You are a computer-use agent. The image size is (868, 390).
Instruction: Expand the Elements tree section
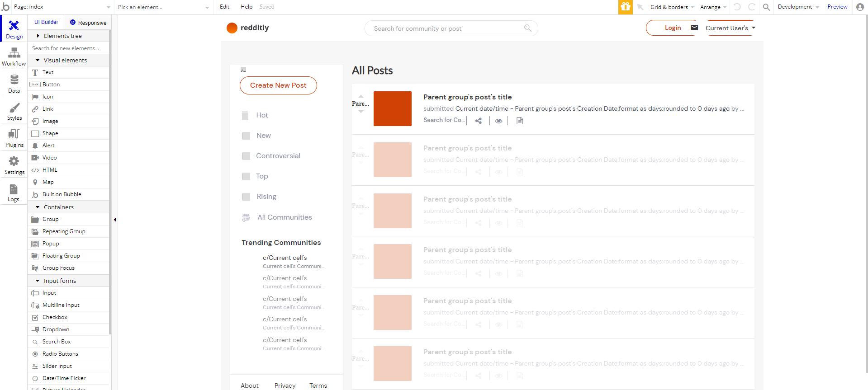pyautogui.click(x=69, y=36)
